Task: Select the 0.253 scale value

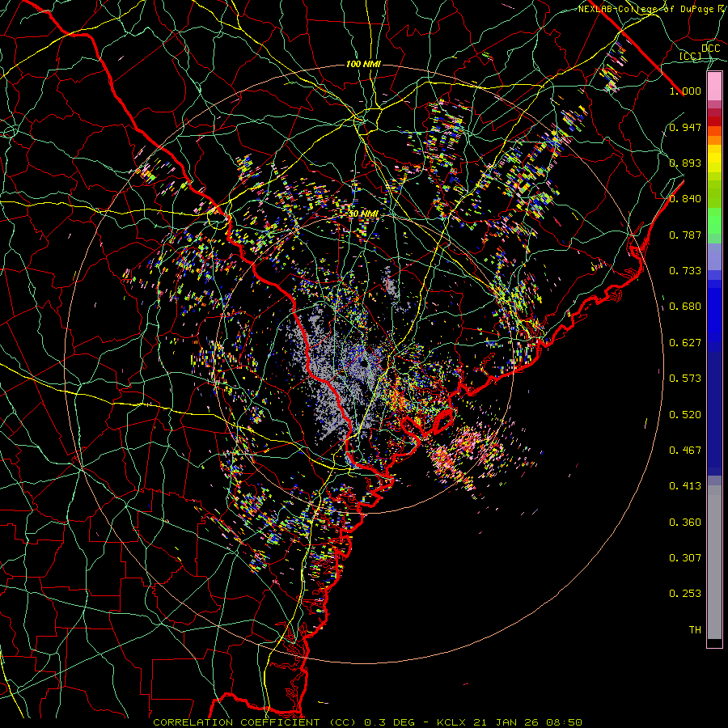Action: click(685, 594)
